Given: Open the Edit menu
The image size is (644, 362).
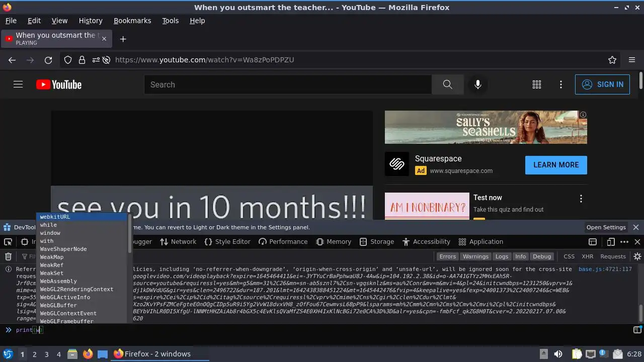Looking at the screenshot, I should tap(34, 21).
